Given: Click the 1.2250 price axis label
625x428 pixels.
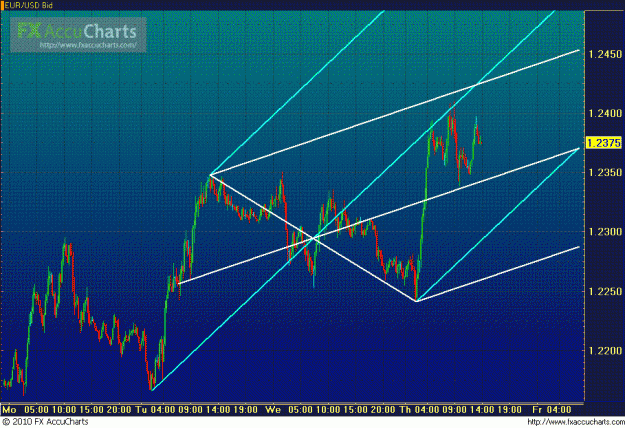Looking at the screenshot, I should pos(605,291).
